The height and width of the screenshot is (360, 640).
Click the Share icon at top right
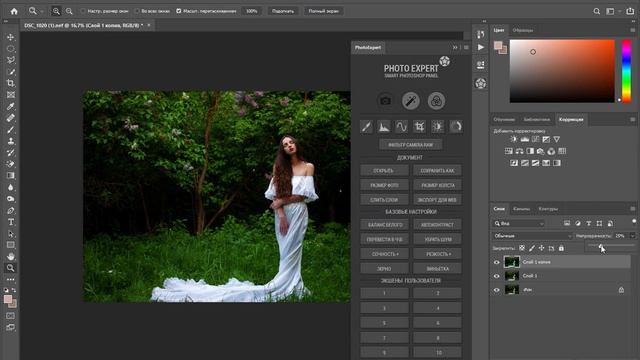[630, 11]
